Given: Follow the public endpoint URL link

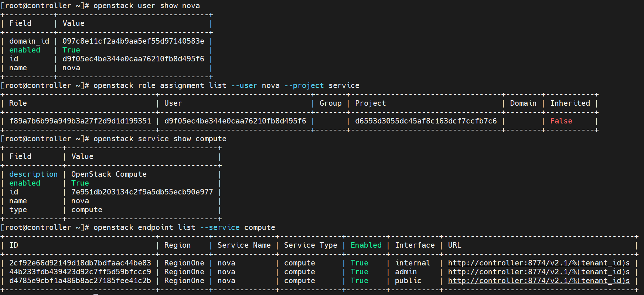Looking at the screenshot, I should (539, 281).
